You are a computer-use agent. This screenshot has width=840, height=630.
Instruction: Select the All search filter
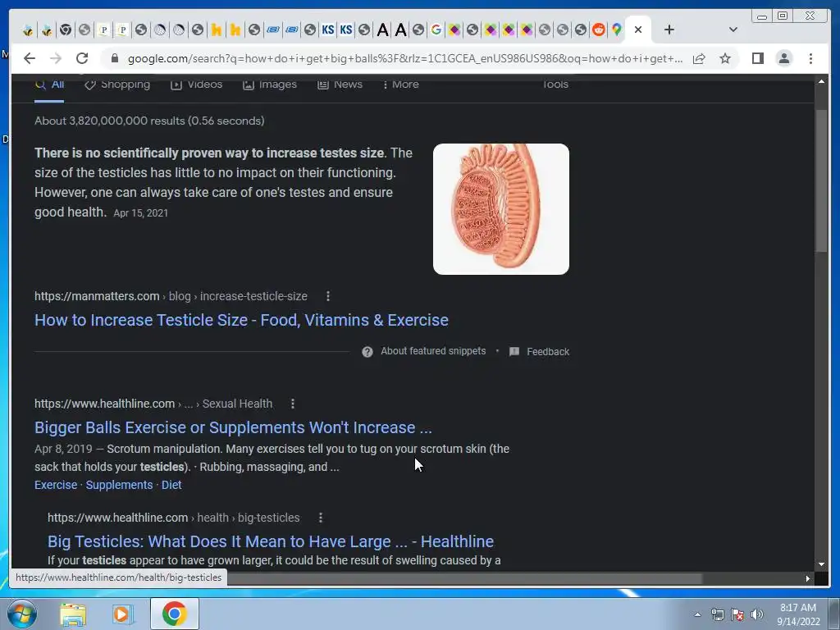click(x=49, y=84)
